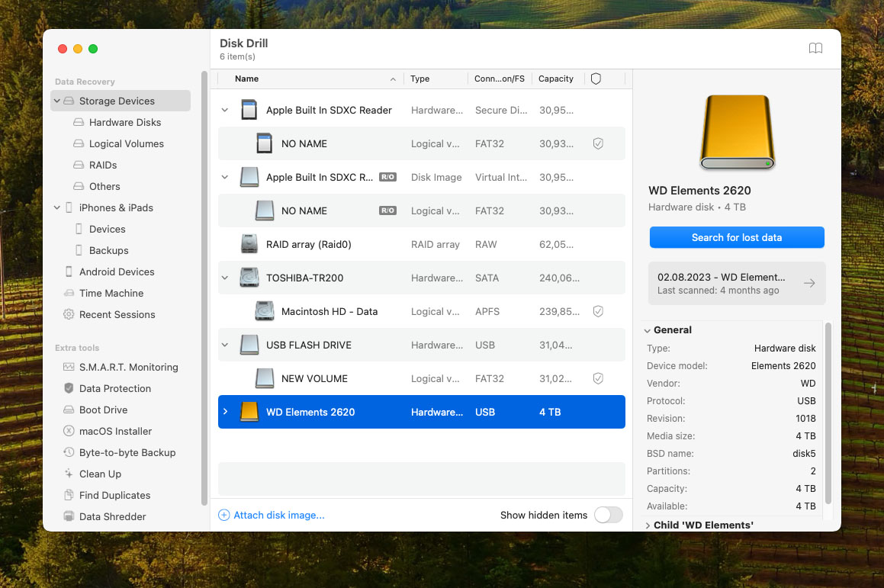Image resolution: width=884 pixels, height=588 pixels.
Task: Open the help book icon
Action: coord(815,49)
